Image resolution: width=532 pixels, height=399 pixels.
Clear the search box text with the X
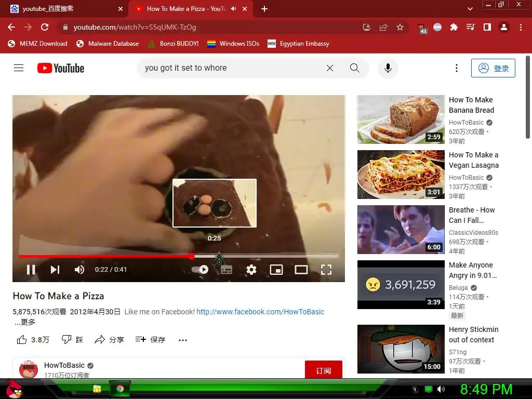tap(330, 68)
